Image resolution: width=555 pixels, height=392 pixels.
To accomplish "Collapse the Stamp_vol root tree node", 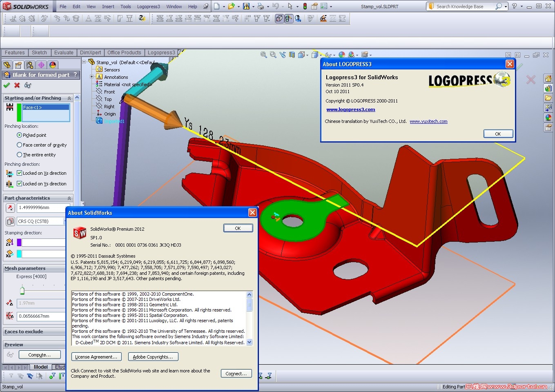I will pos(84,62).
